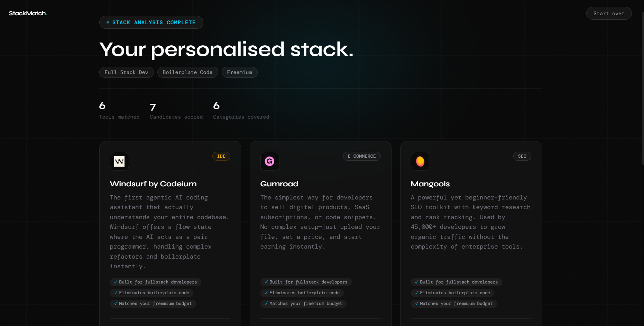Toggle 'Built for fullstack developers' under Windsurf
The height and width of the screenshot is (326, 644).
pyautogui.click(x=155, y=282)
